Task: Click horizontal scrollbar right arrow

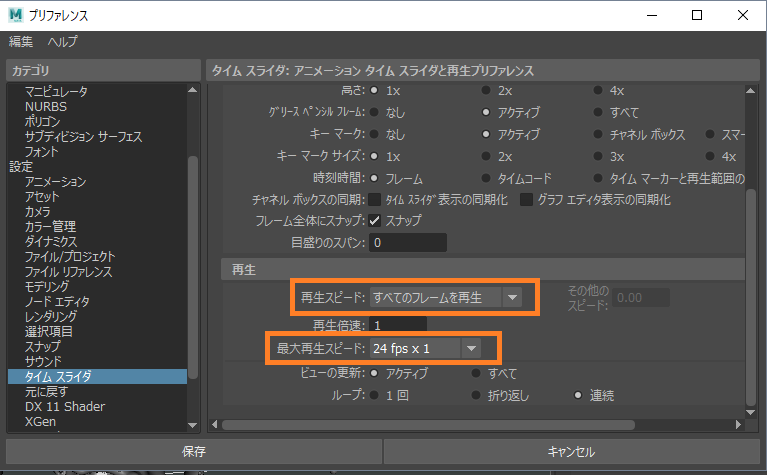Action: (x=739, y=425)
